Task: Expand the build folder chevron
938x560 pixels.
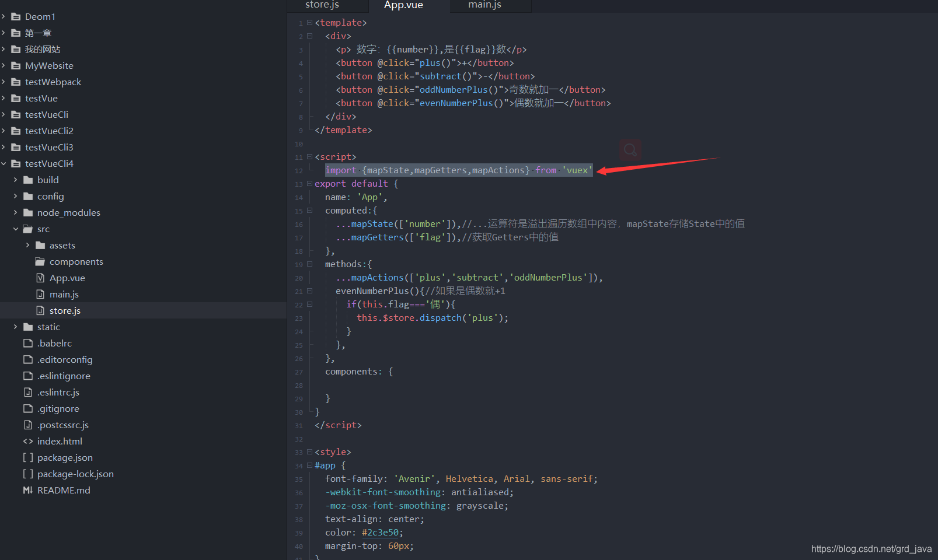Action: click(16, 180)
